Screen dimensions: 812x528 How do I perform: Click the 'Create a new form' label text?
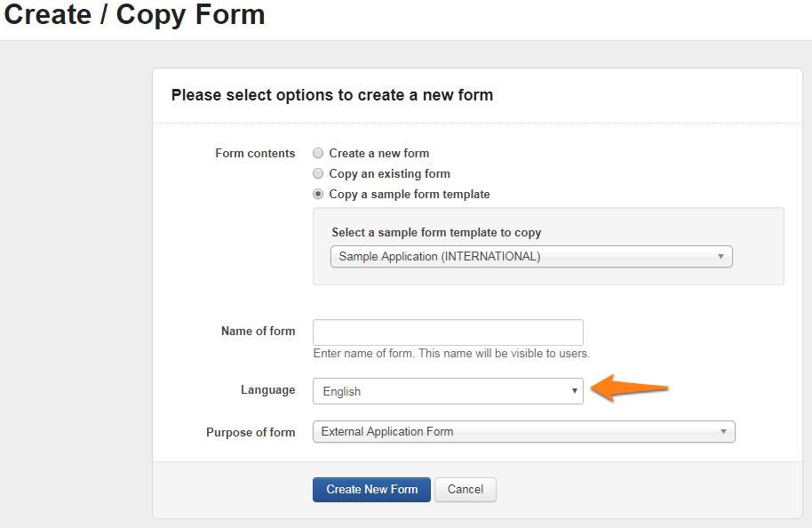pyautogui.click(x=378, y=154)
